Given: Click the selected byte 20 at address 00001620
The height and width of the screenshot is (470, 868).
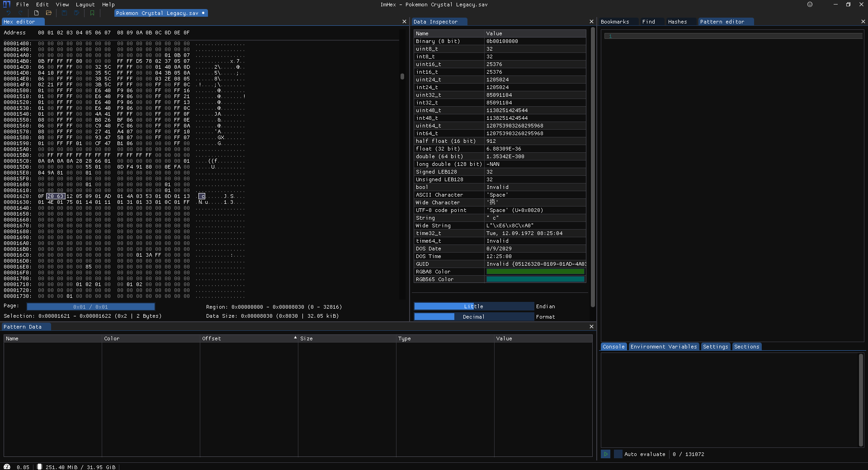Looking at the screenshot, I should 51,196.
